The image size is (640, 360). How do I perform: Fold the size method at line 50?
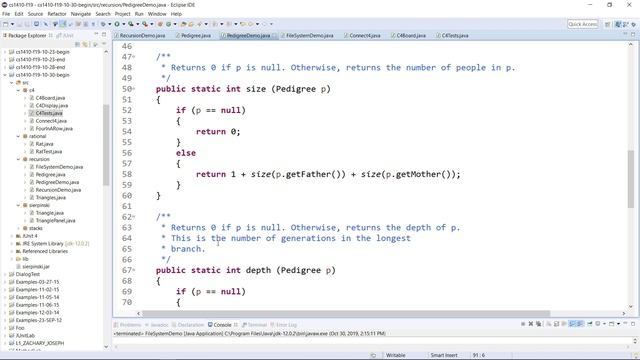pyautogui.click(x=134, y=89)
